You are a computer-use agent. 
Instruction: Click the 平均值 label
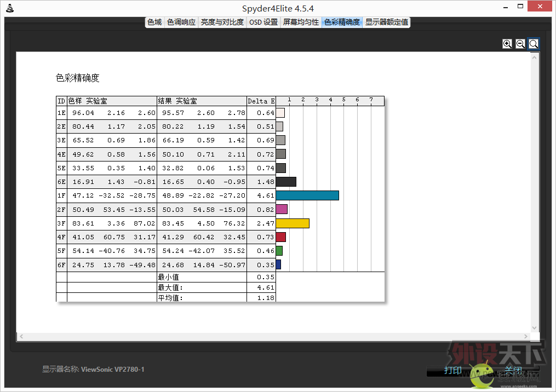170,298
